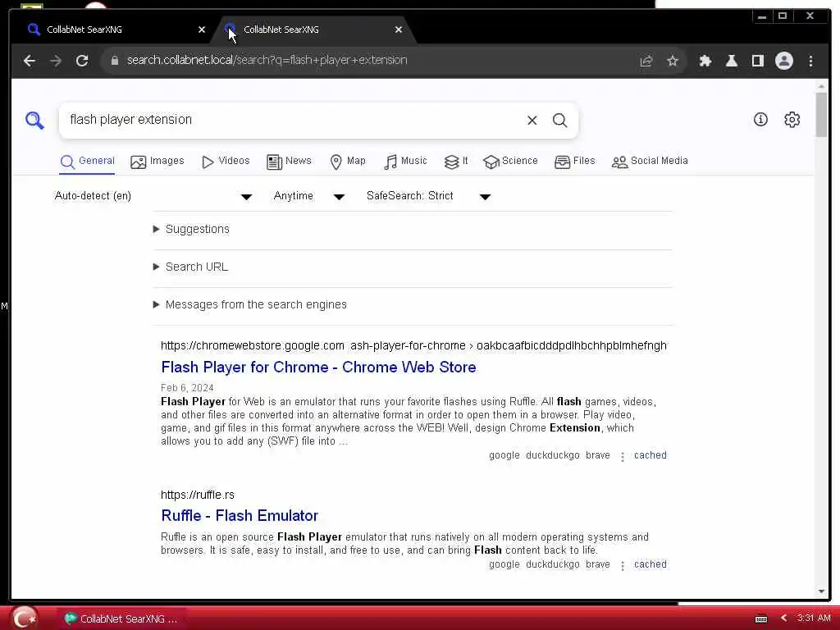Image resolution: width=840 pixels, height=630 pixels.
Task: Open the Chrome three-dot menu
Action: [810, 61]
